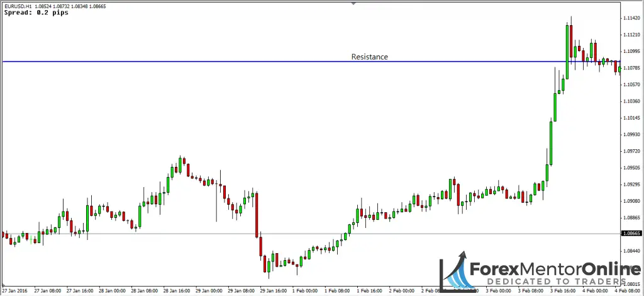Click time axis label "28 Jan 00:00"

pos(112,291)
